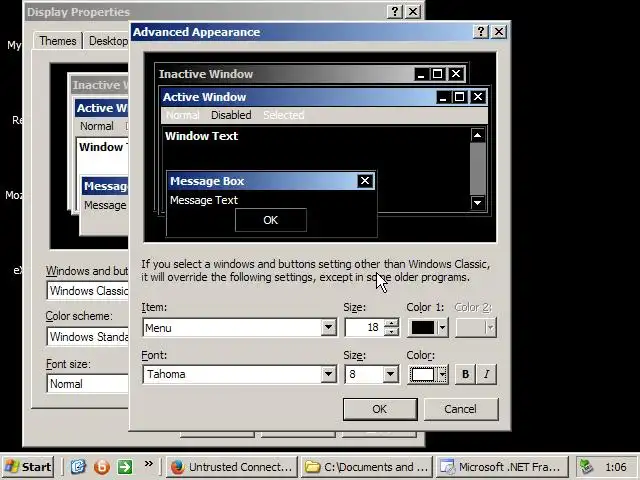The height and width of the screenshot is (480, 640).
Task: Click the system tray network icon
Action: click(x=586, y=467)
